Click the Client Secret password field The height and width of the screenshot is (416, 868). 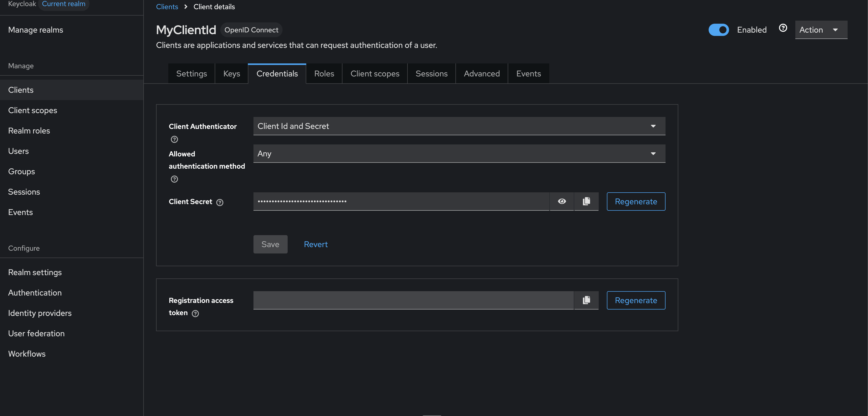(401, 201)
